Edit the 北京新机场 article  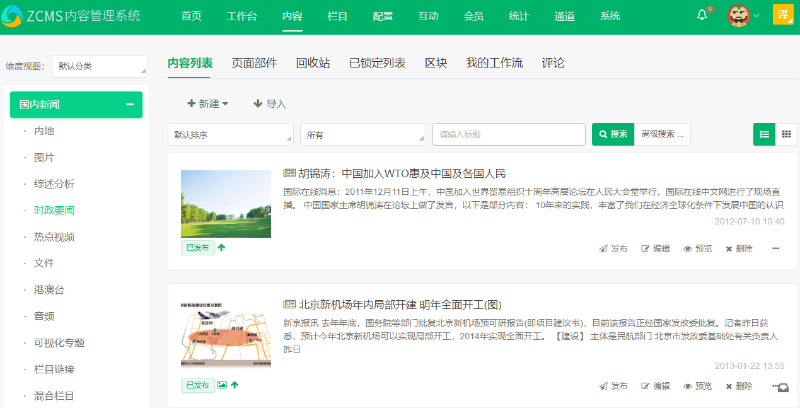click(x=656, y=386)
